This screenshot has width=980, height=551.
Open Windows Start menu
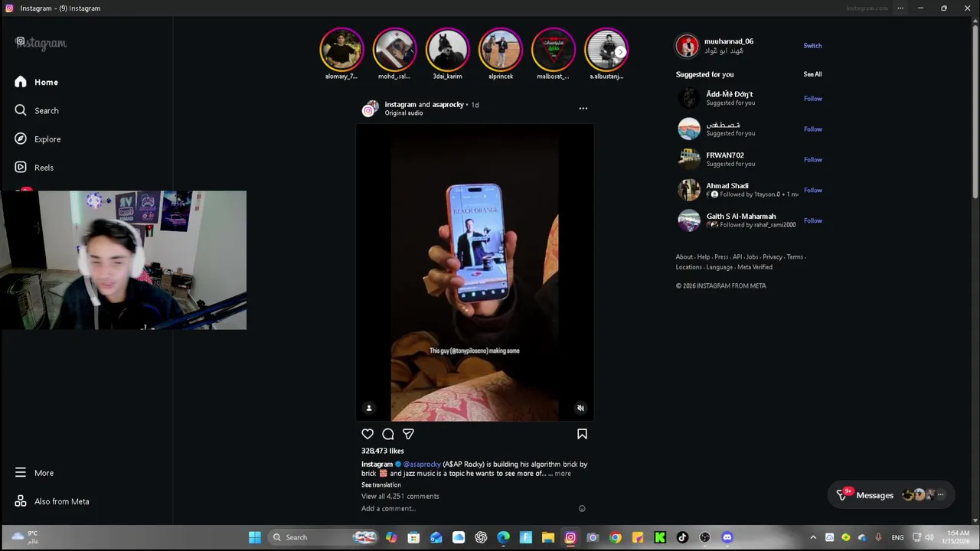point(254,537)
